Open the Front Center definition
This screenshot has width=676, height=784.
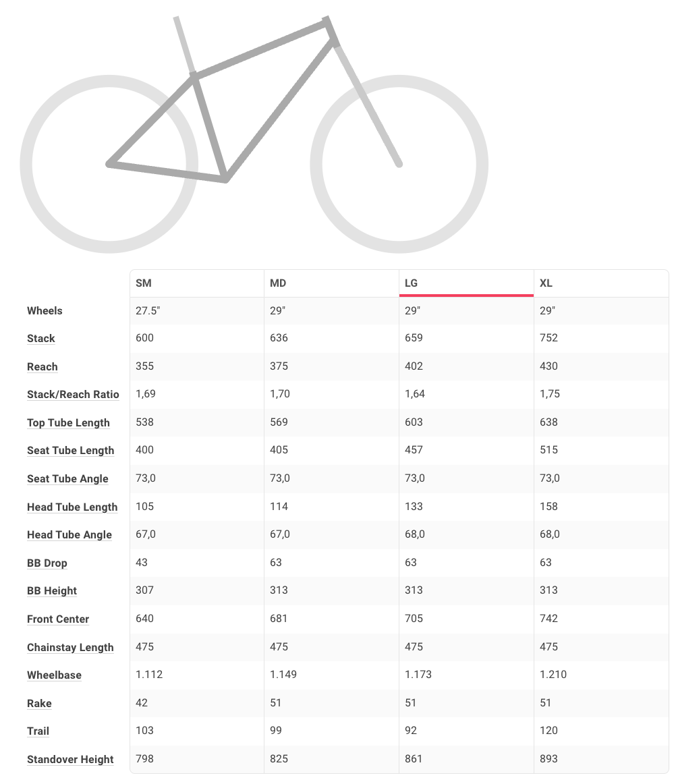tap(58, 619)
